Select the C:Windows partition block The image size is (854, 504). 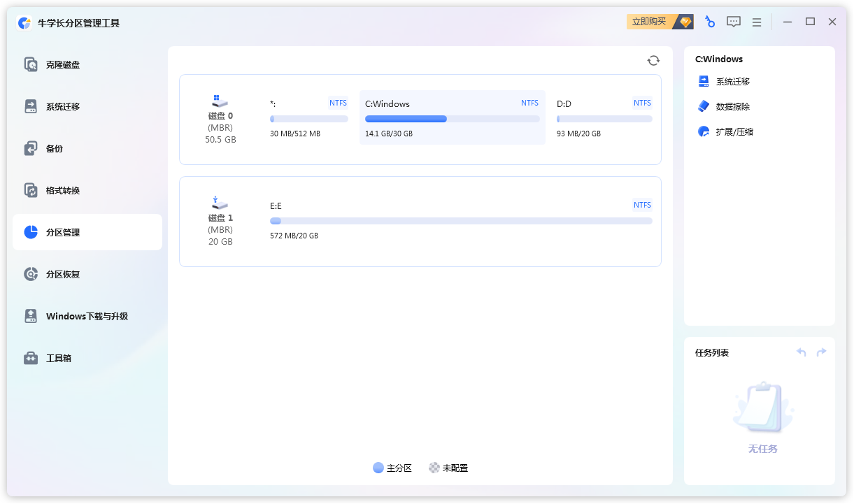coord(452,117)
